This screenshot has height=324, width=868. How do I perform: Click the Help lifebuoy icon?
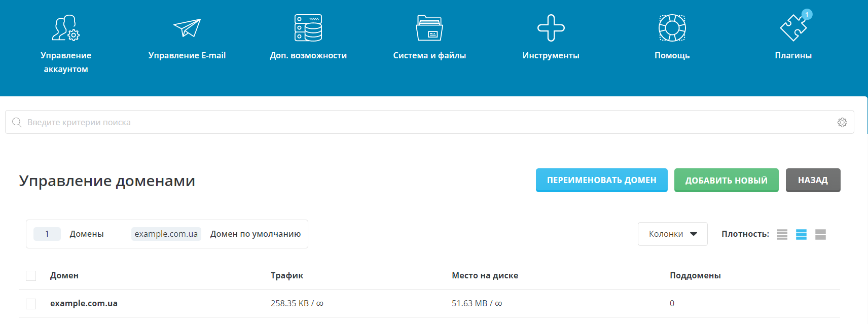[672, 28]
